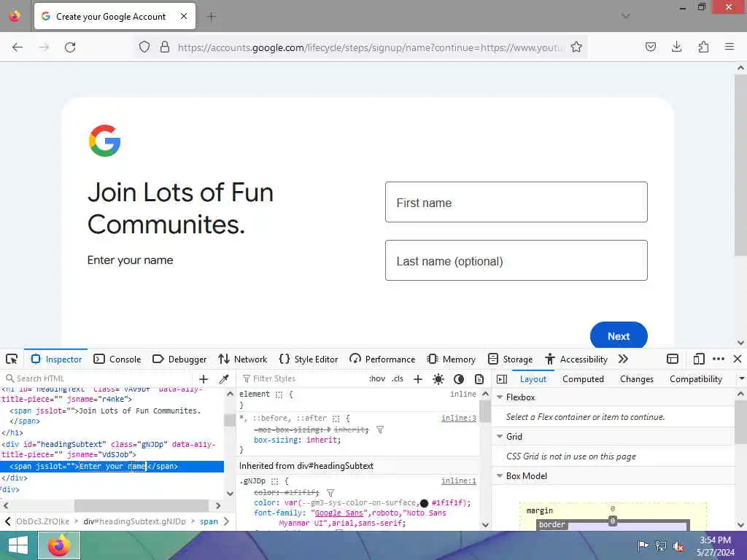Switch to the Memory tab
747x560 pixels.
point(451,359)
